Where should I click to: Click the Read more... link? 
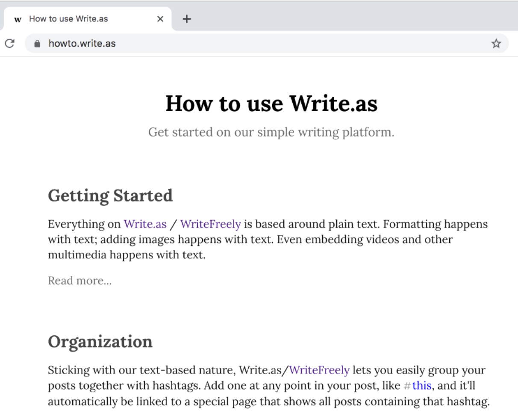click(80, 281)
